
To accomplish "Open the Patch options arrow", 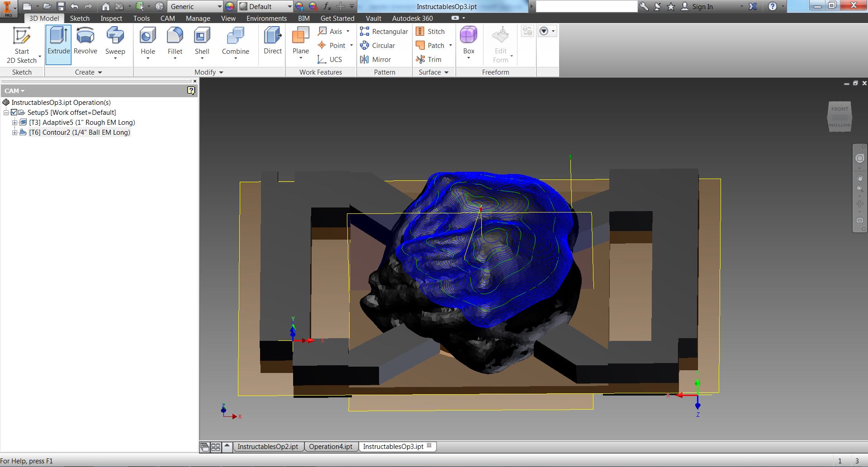I will [451, 45].
